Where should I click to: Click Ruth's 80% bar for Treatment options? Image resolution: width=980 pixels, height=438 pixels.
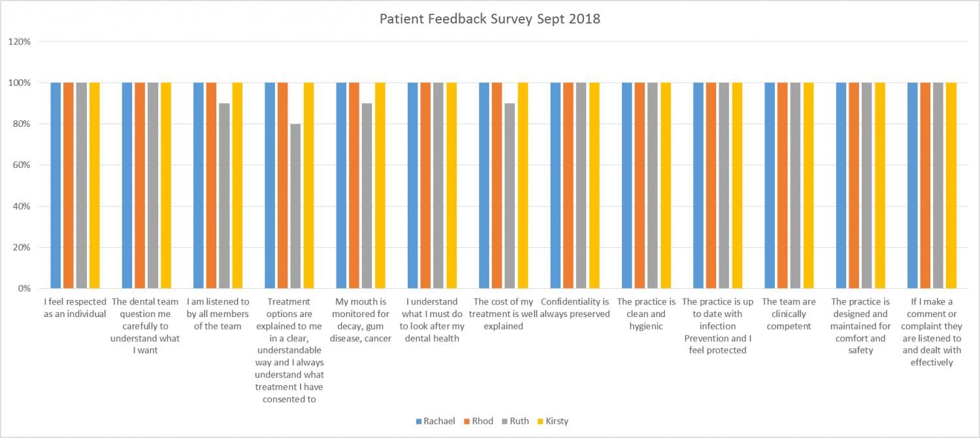pyautogui.click(x=295, y=206)
